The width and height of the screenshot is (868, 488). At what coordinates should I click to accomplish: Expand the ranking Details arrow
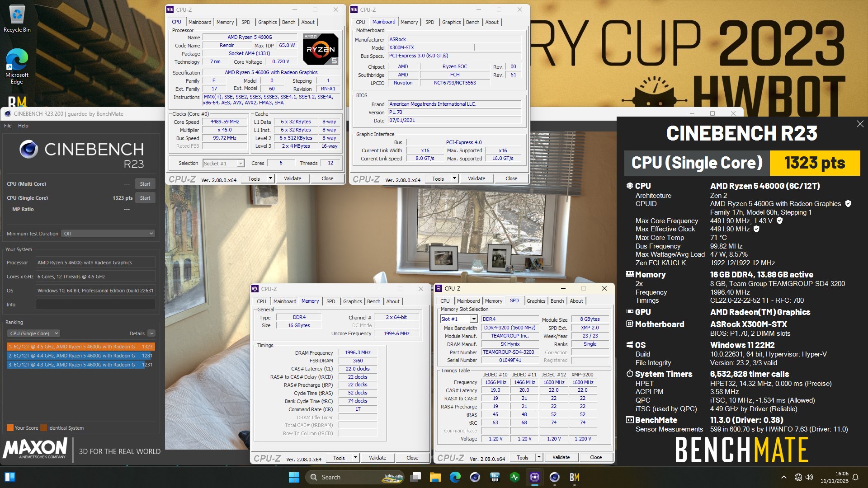[151, 333]
